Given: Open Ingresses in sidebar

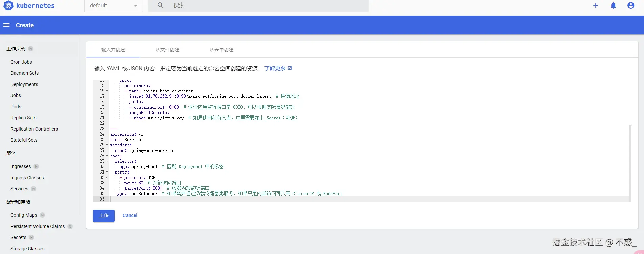Looking at the screenshot, I should [21, 166].
